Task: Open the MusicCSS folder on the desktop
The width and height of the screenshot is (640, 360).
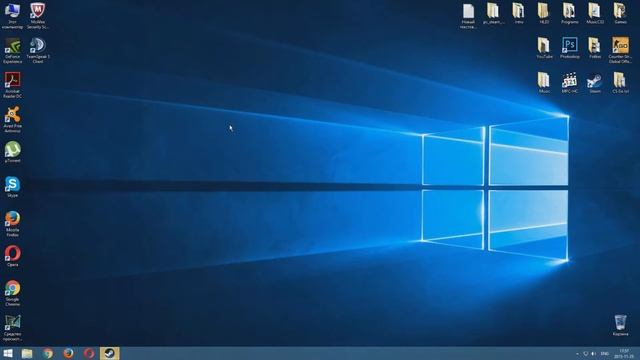Action: [595, 13]
